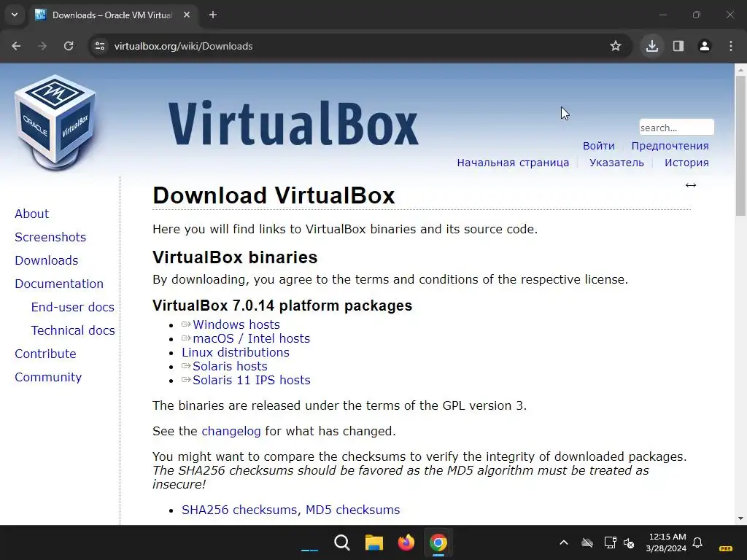Show hidden system tray icons chevron
Image resolution: width=747 pixels, height=560 pixels.
coord(564,542)
